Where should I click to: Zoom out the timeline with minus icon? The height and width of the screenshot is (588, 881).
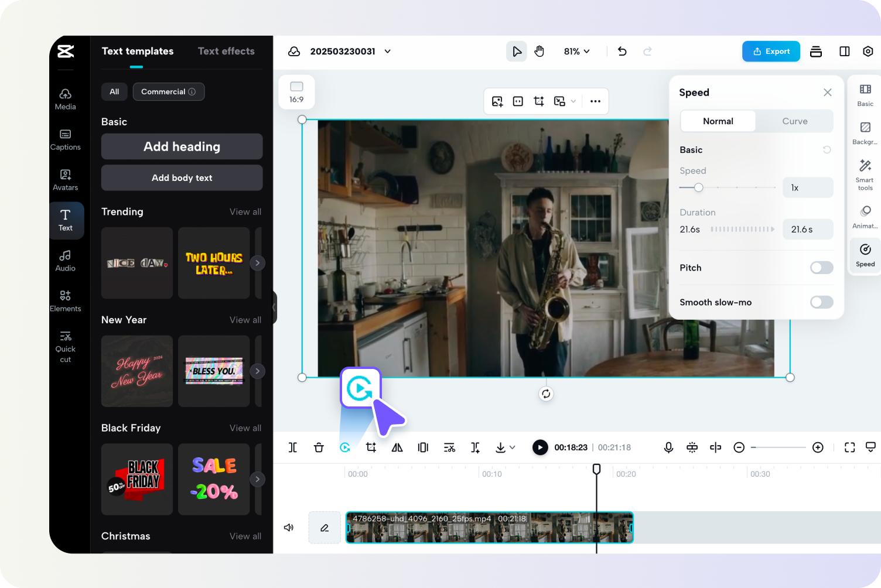pyautogui.click(x=739, y=447)
